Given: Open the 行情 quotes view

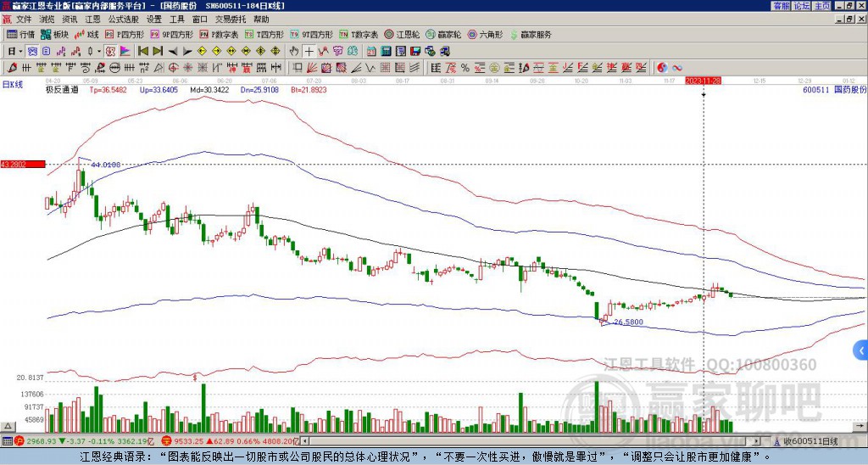Looking at the screenshot, I should click(x=20, y=34).
